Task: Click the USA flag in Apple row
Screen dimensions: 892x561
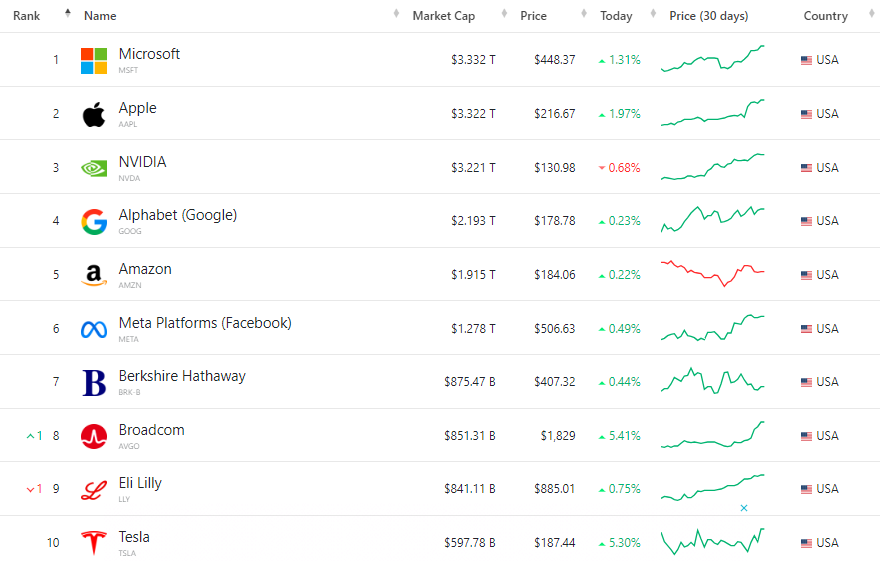Action: pos(806,114)
